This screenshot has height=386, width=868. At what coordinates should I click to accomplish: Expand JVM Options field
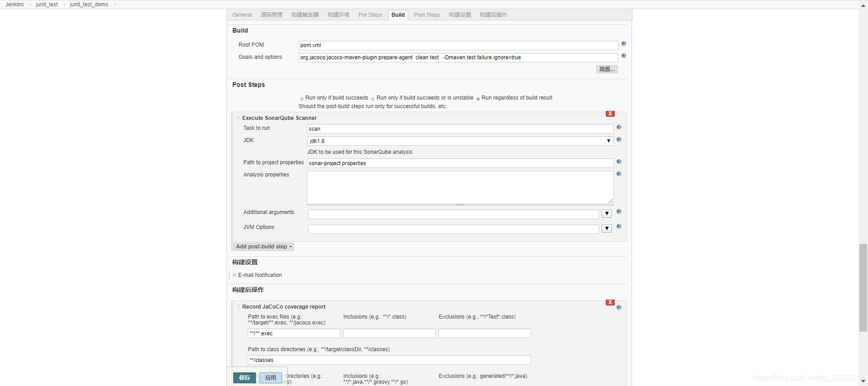(607, 229)
